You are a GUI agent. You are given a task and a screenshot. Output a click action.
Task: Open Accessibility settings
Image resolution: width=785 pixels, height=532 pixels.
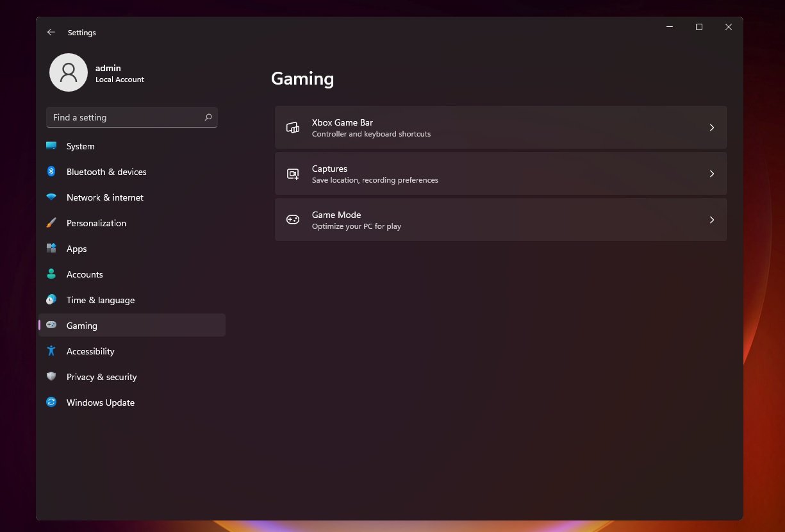point(132,351)
